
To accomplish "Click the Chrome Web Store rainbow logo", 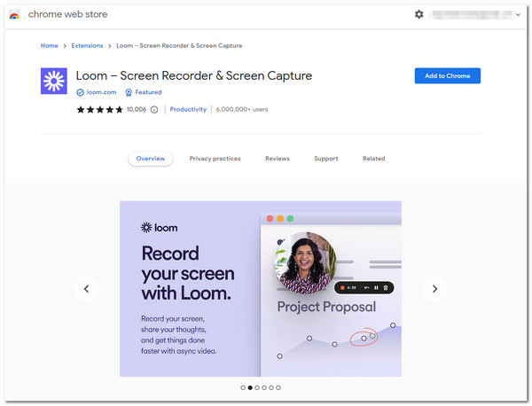I will (x=14, y=14).
